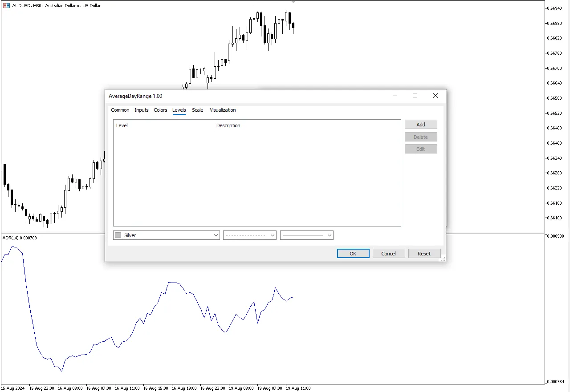The width and height of the screenshot is (570, 392).
Task: Go to the Colors tab
Action: coord(160,110)
